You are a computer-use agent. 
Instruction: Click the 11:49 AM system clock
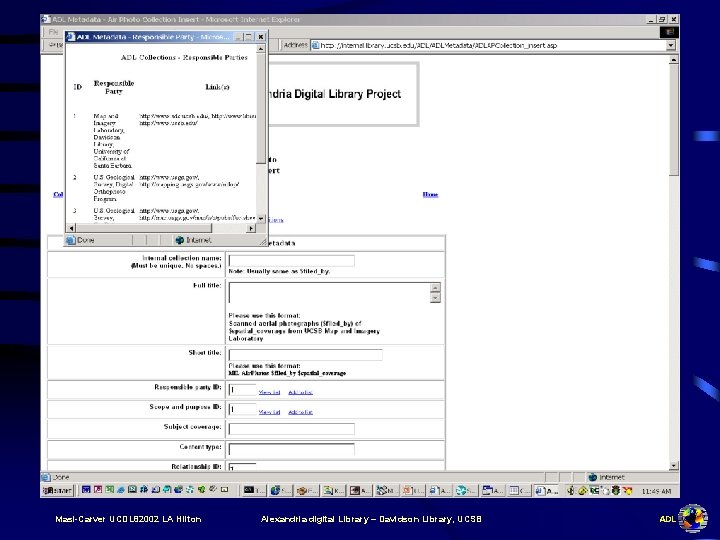point(656,491)
